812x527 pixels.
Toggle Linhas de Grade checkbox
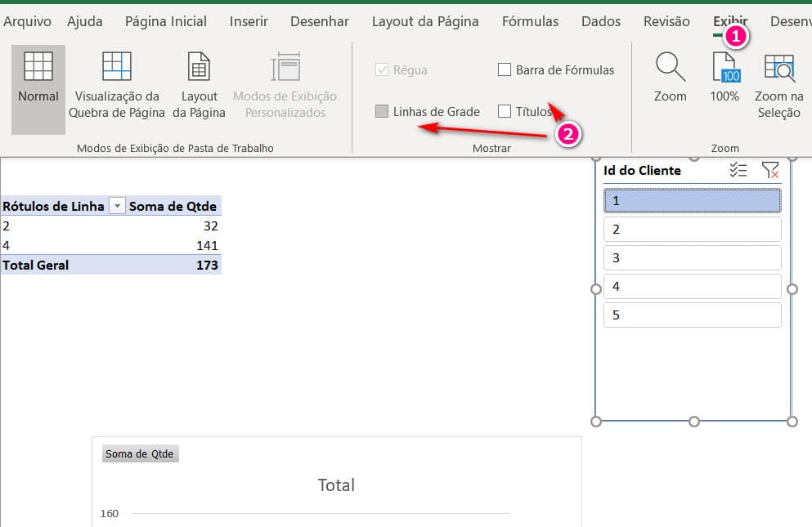coord(382,111)
